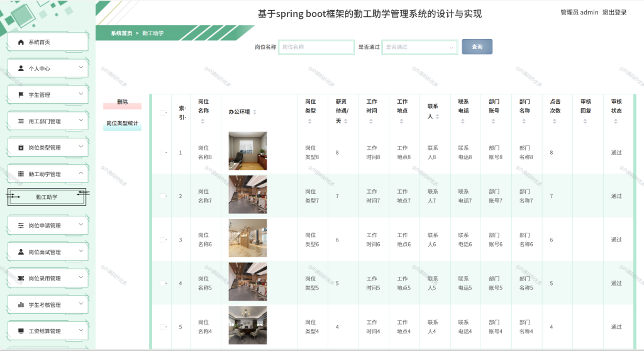Sort by 岗位类型 column arrows
This screenshot has width=644, height=351.
click(x=309, y=121)
